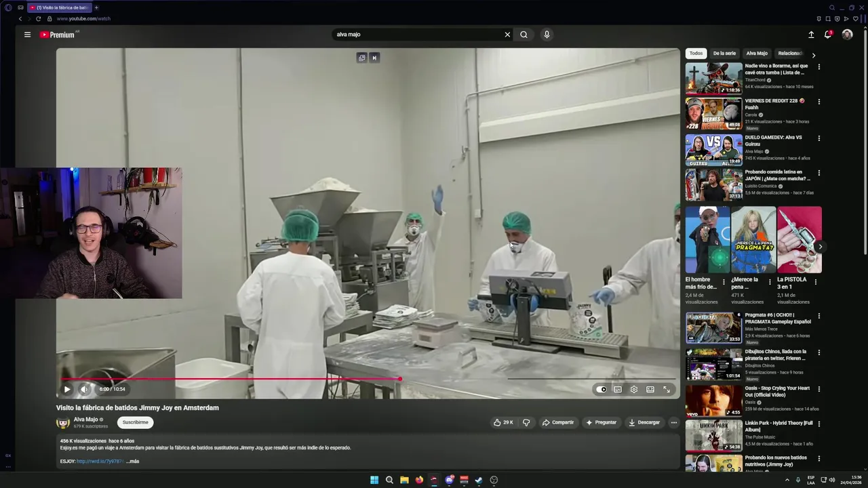Subscribe with the Suscribirme button
868x488 pixels.
tap(135, 422)
